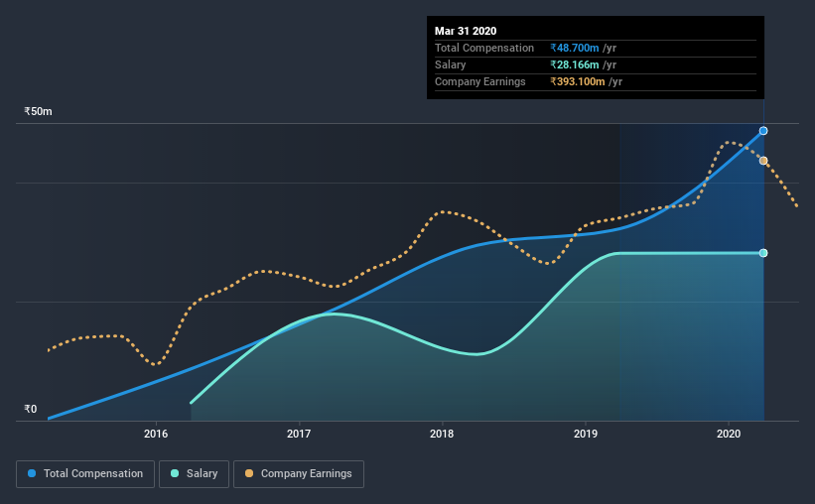The image size is (815, 504).
Task: Click the blue Total Compensation data point marker
Action: click(x=763, y=131)
